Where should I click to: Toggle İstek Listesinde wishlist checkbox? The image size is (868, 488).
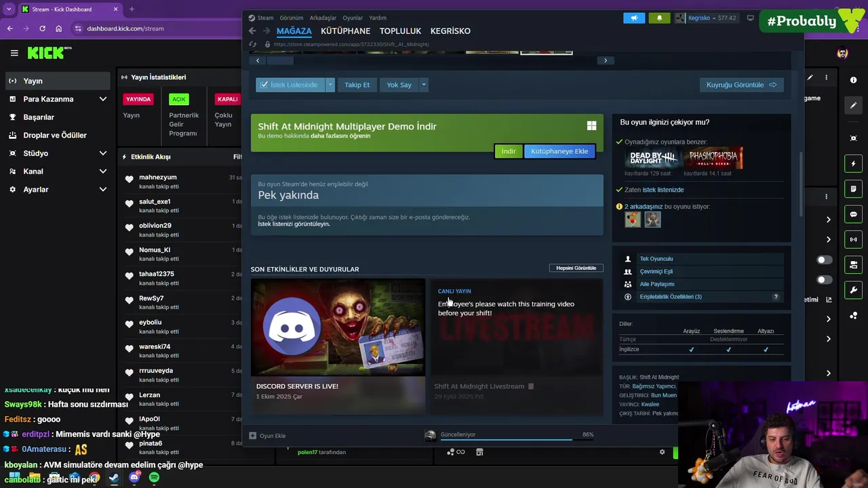(264, 85)
